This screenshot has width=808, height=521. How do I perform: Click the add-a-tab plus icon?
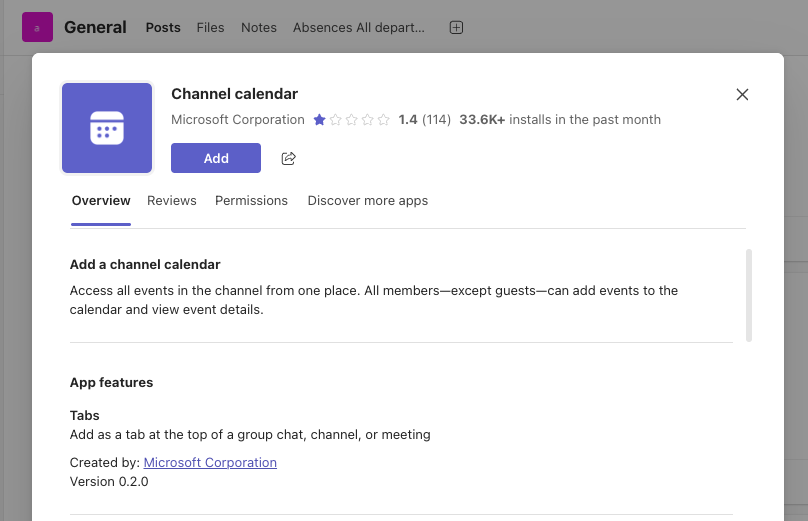tap(456, 28)
